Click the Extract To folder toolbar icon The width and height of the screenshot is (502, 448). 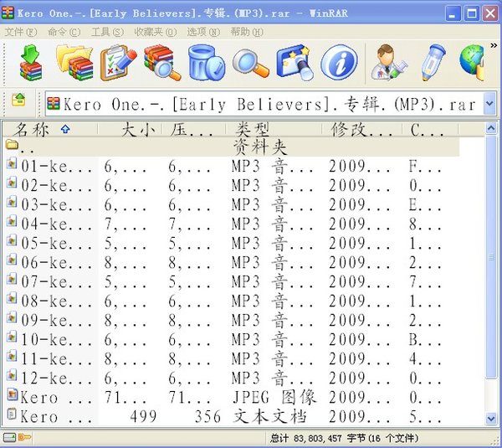pos(74,63)
